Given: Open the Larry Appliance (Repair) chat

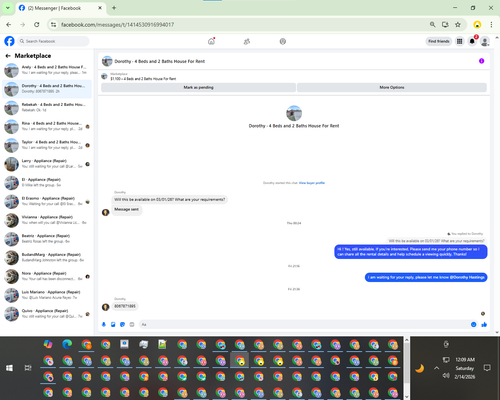Looking at the screenshot, I should [47, 164].
